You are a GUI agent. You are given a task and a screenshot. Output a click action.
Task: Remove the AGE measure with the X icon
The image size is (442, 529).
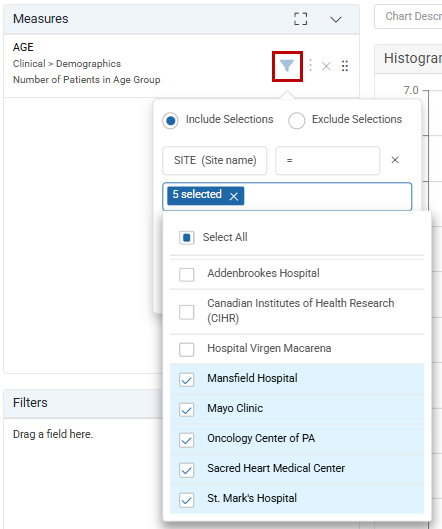pyautogui.click(x=326, y=66)
